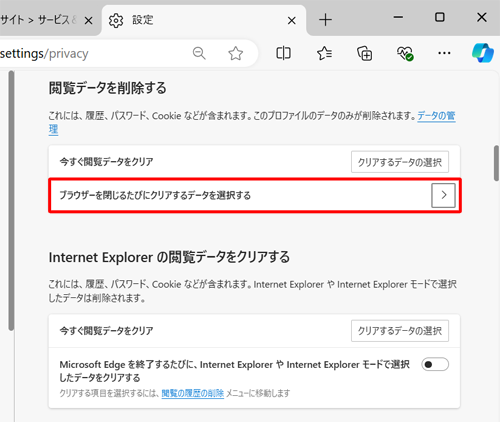
Task: Open Browser essentials heart icon
Action: coord(405,53)
